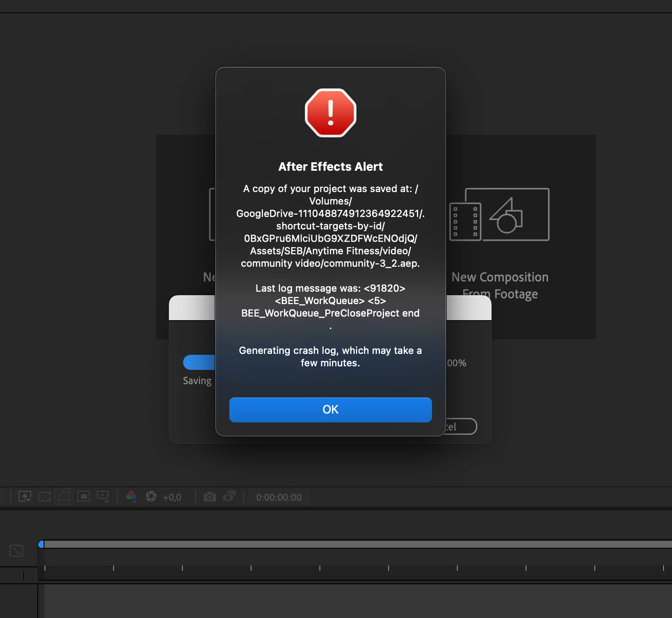Click the blue current-time indicator on timeline

click(41, 544)
